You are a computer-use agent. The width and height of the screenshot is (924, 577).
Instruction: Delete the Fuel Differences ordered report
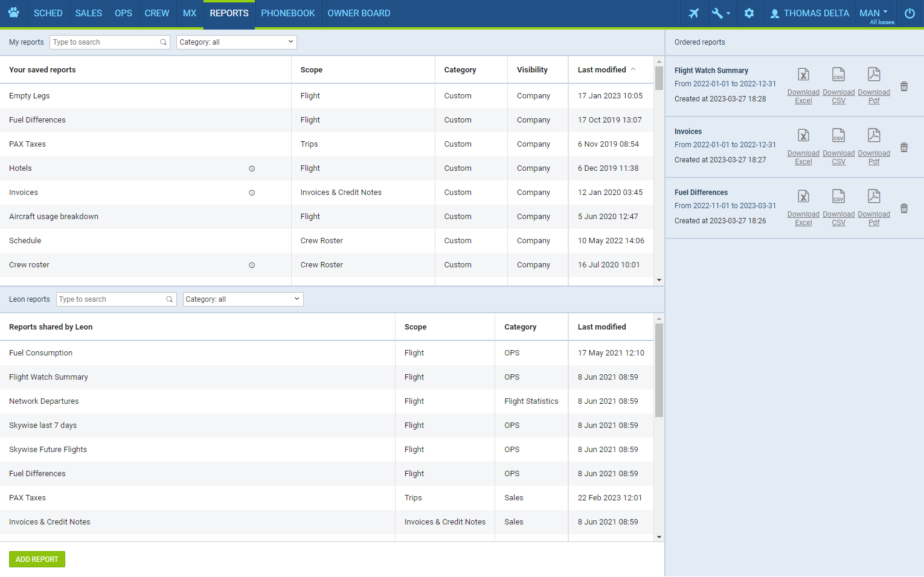coord(904,208)
